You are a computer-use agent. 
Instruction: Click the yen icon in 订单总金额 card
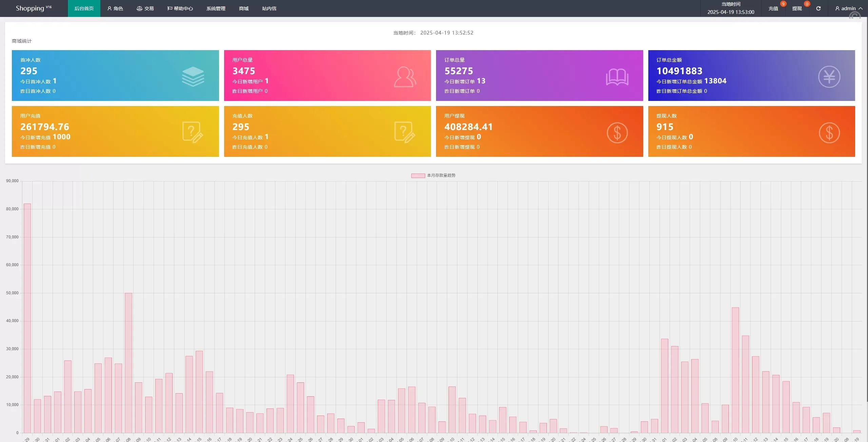[x=829, y=77]
